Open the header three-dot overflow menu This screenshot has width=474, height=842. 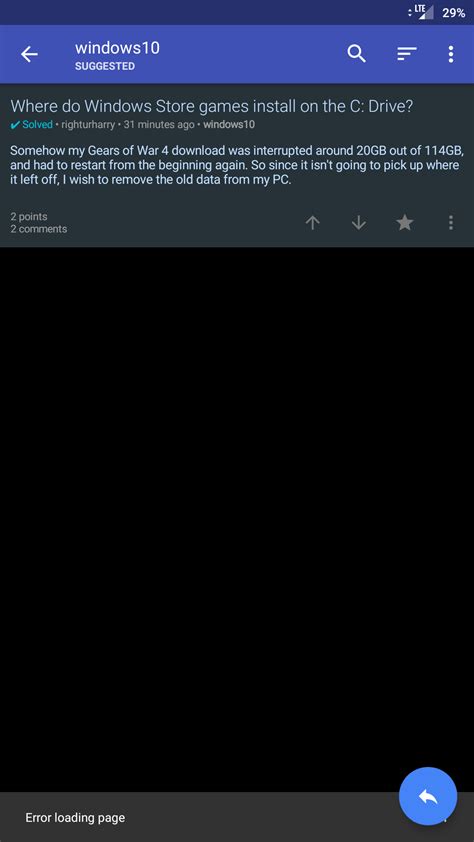click(450, 54)
